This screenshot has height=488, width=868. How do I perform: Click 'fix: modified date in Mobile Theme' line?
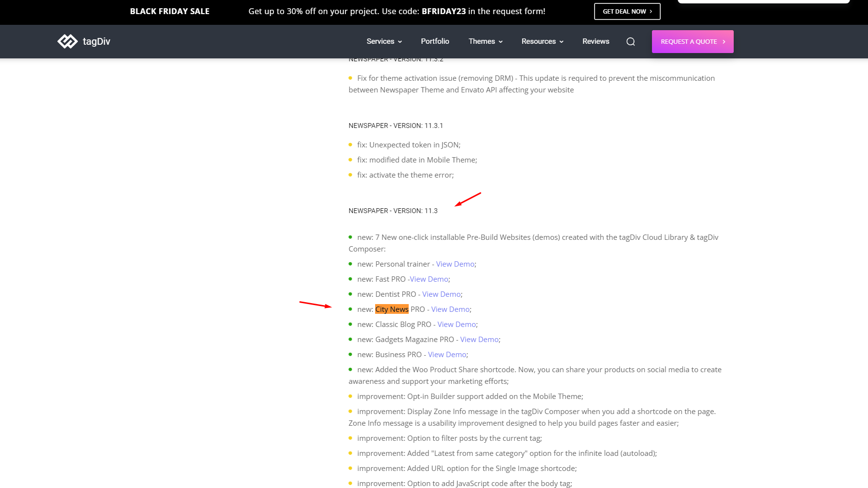click(417, 160)
